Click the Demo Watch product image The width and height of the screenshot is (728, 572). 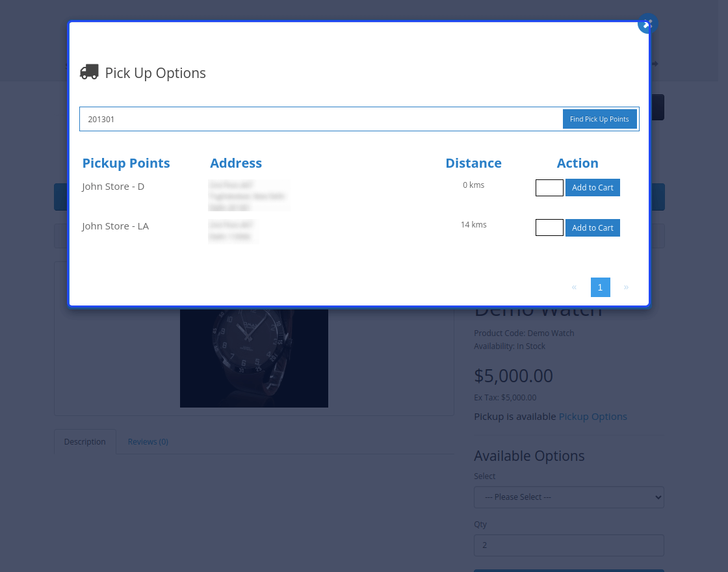254,357
